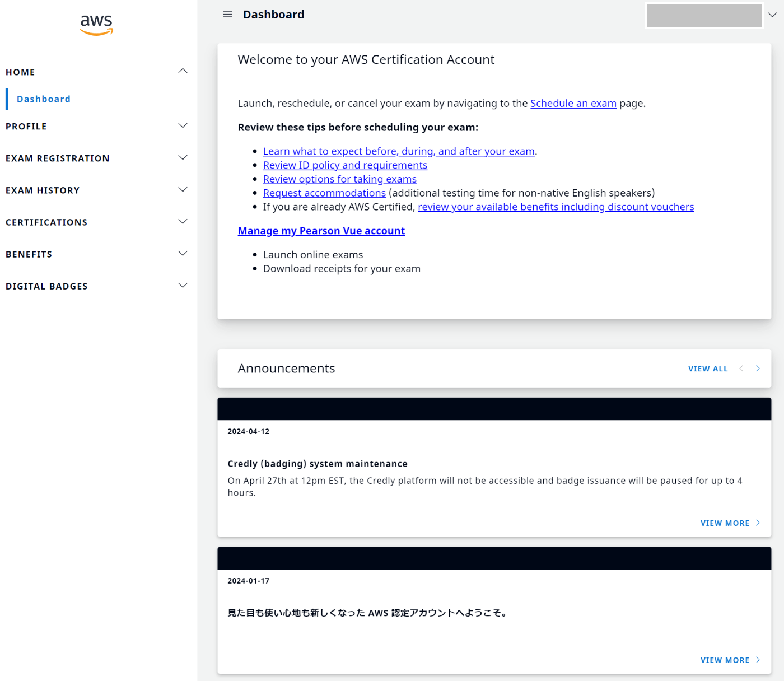The image size is (784, 681).
Task: Expand the EXAM REGISTRATION chevron
Action: (x=183, y=157)
